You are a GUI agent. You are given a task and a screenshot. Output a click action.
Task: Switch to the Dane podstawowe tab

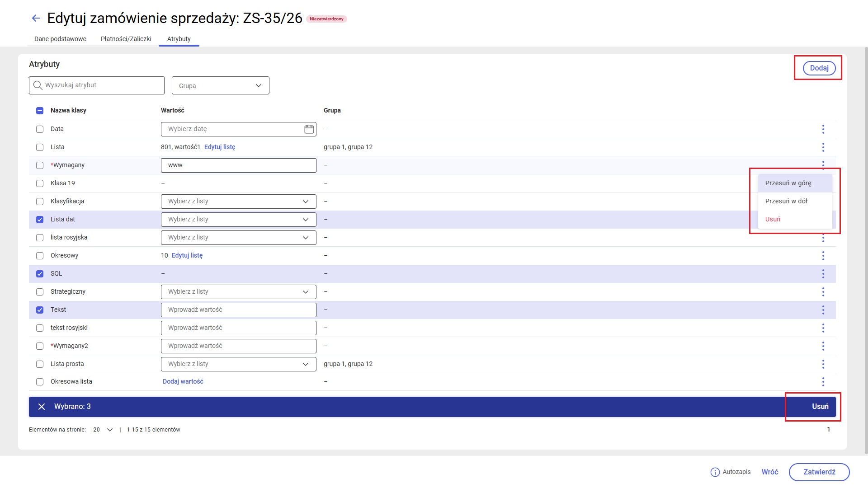pyautogui.click(x=60, y=39)
